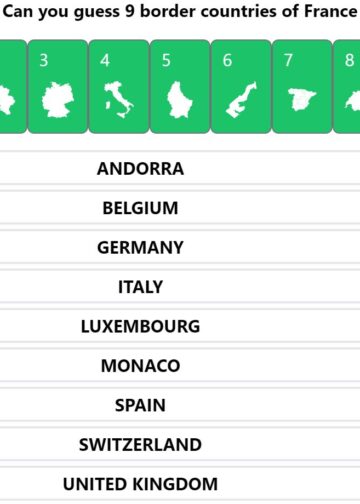The height and width of the screenshot is (504, 360).
Task: Select the partially visible card before card 3
Action: (x=13, y=86)
